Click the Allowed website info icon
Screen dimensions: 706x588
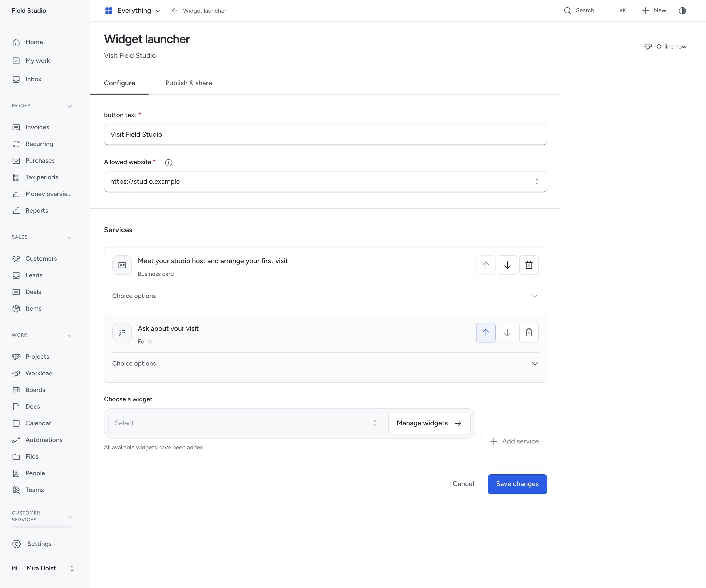(169, 163)
